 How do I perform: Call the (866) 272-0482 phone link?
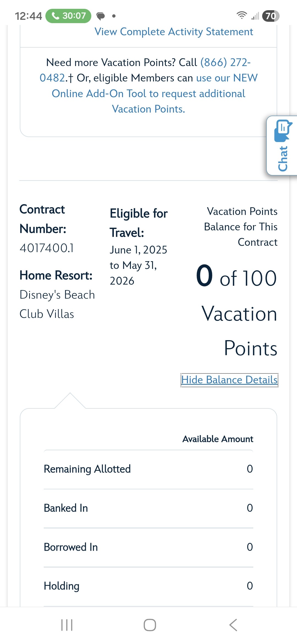pos(225,62)
